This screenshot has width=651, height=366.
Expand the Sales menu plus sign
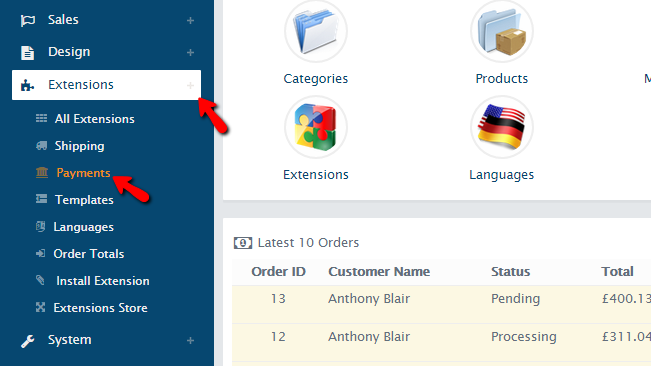pyautogui.click(x=190, y=20)
